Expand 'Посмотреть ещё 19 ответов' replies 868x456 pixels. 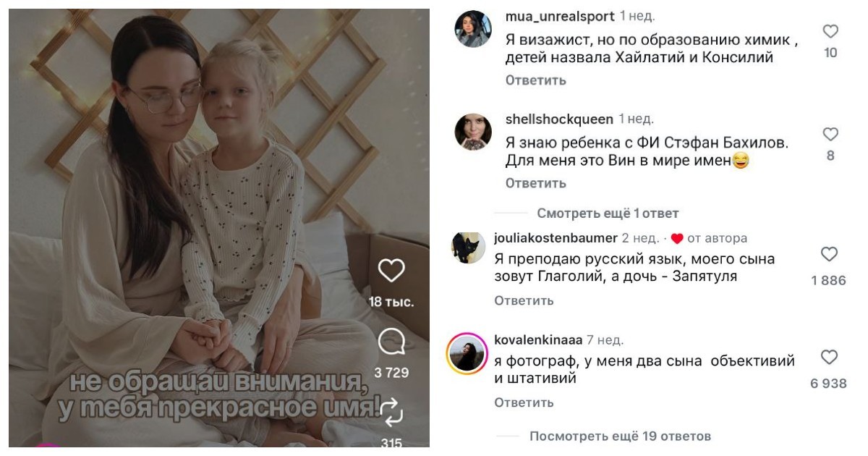pyautogui.click(x=620, y=436)
